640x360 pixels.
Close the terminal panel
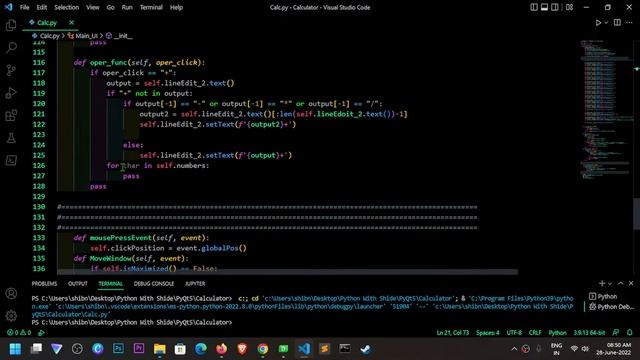[x=631, y=283]
